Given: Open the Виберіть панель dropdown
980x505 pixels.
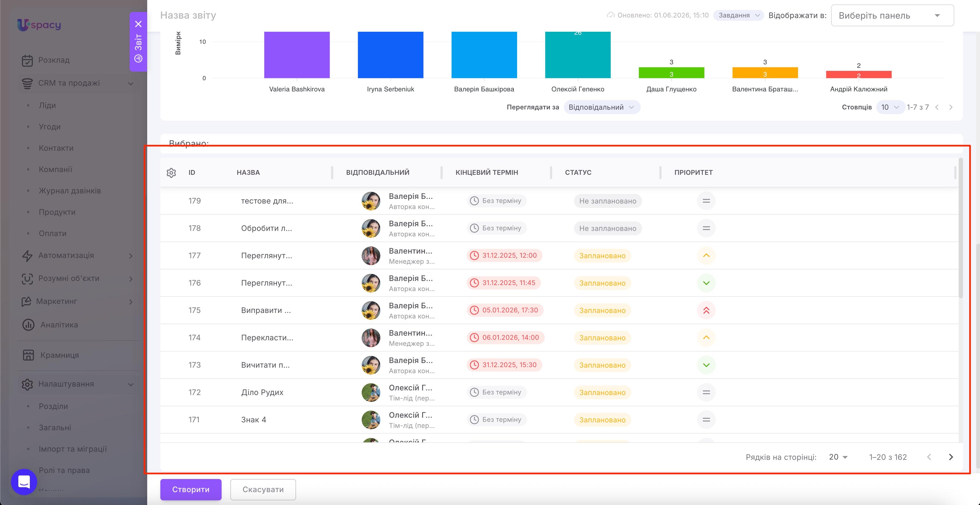Looking at the screenshot, I should [892, 16].
